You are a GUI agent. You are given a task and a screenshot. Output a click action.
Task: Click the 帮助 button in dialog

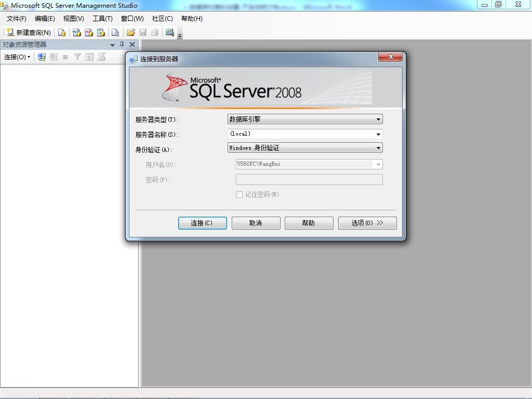point(309,223)
